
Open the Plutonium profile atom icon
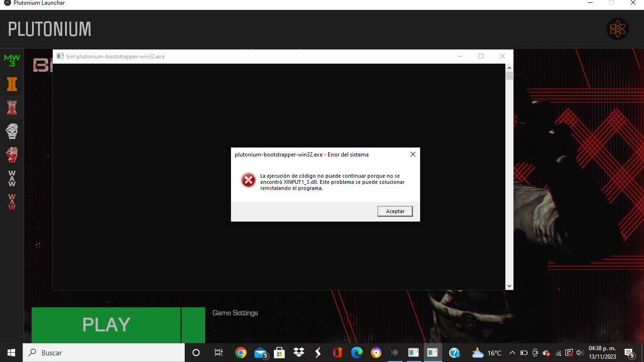617,29
